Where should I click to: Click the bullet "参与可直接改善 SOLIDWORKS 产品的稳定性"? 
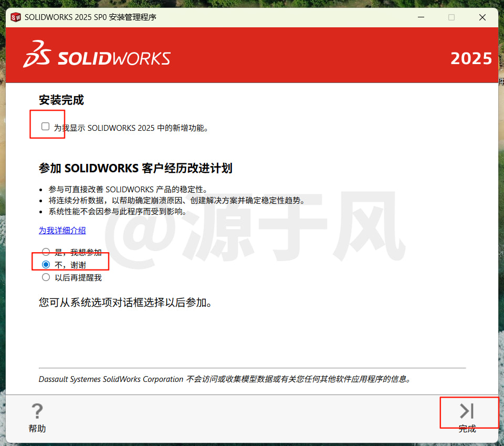point(128,190)
